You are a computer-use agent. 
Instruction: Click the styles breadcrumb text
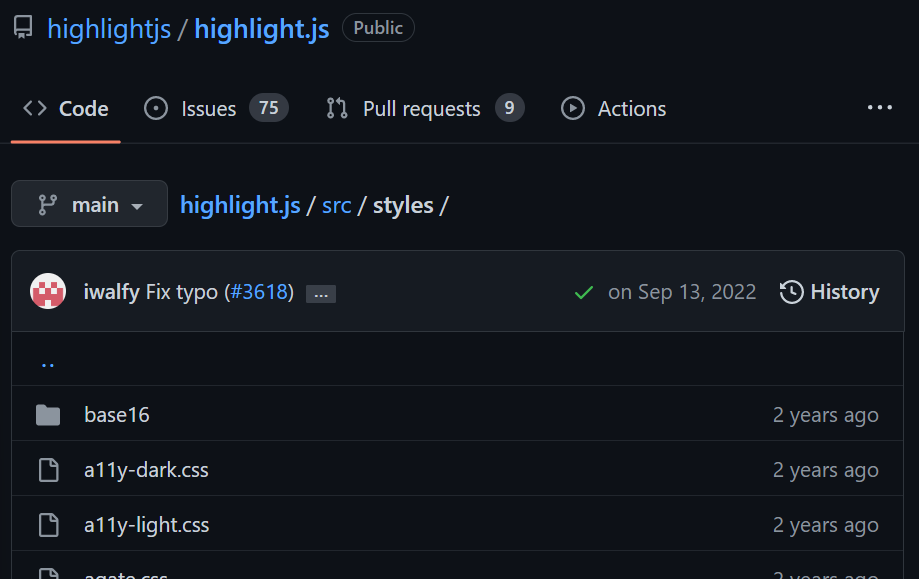click(x=403, y=206)
